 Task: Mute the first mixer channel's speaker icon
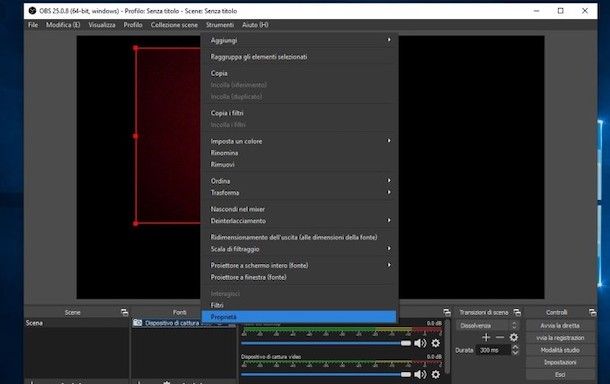coord(420,343)
